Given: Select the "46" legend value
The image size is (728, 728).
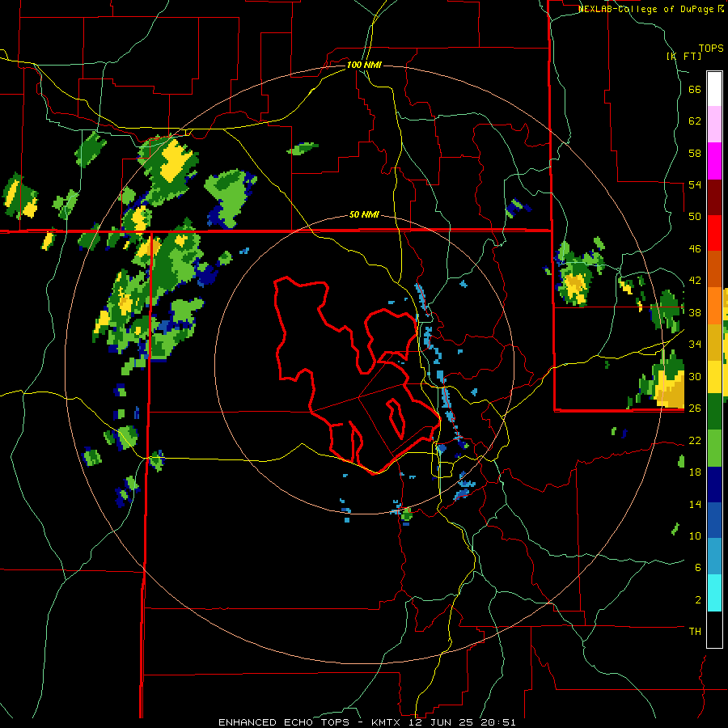Looking at the screenshot, I should tap(695, 248).
